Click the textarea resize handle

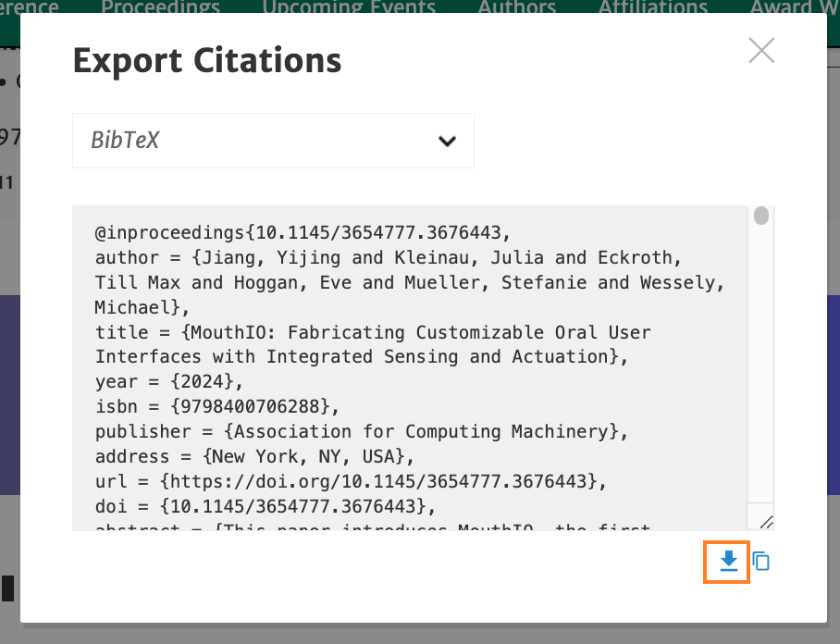767,522
